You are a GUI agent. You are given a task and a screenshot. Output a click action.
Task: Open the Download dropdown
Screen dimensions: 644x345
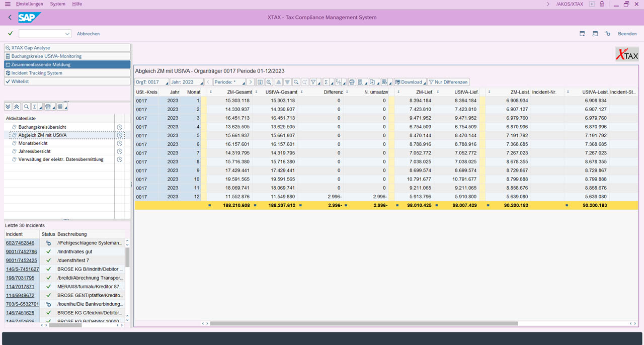pyautogui.click(x=410, y=82)
